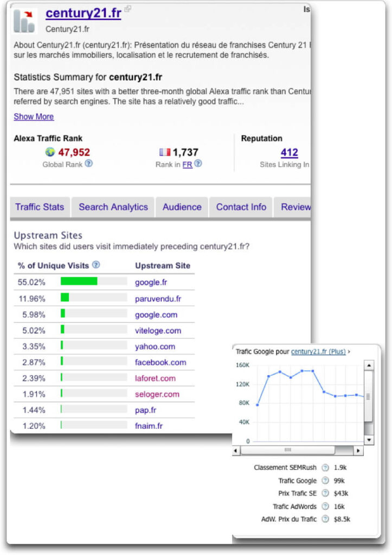Click the Reputation heading

(262, 138)
